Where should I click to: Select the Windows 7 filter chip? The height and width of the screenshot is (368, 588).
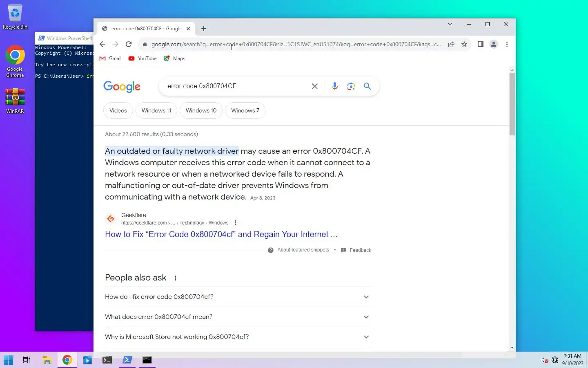tap(245, 110)
